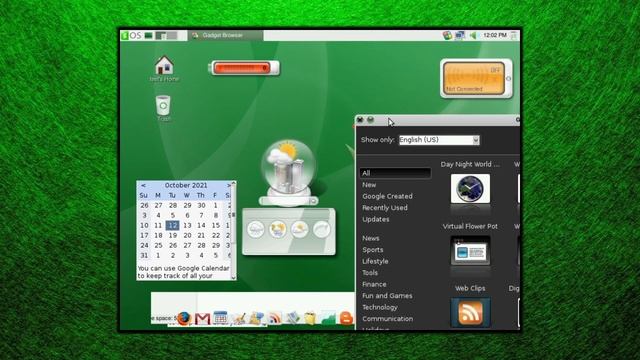Switch workspace using the panel pager
Screen dimensions: 640x360
click(x=166, y=36)
